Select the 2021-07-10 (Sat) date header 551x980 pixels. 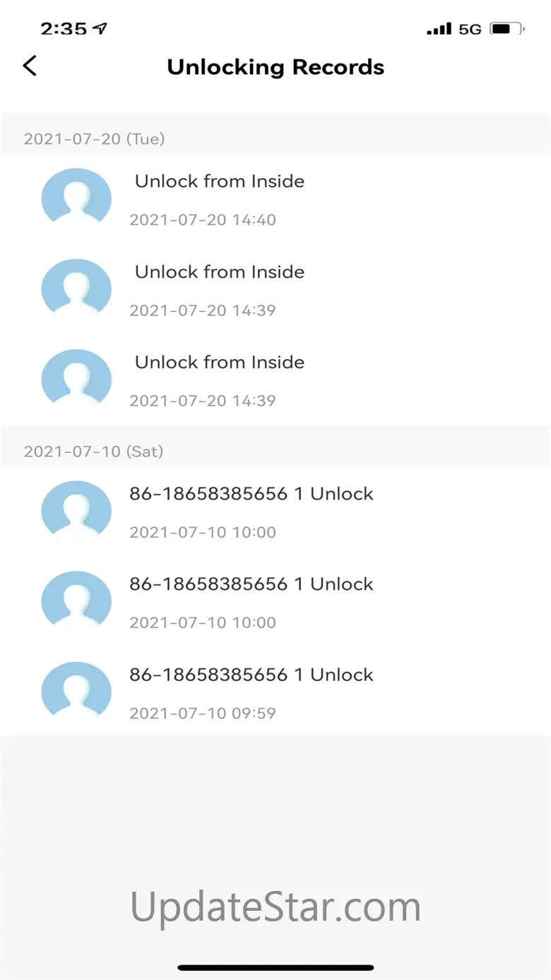94,451
